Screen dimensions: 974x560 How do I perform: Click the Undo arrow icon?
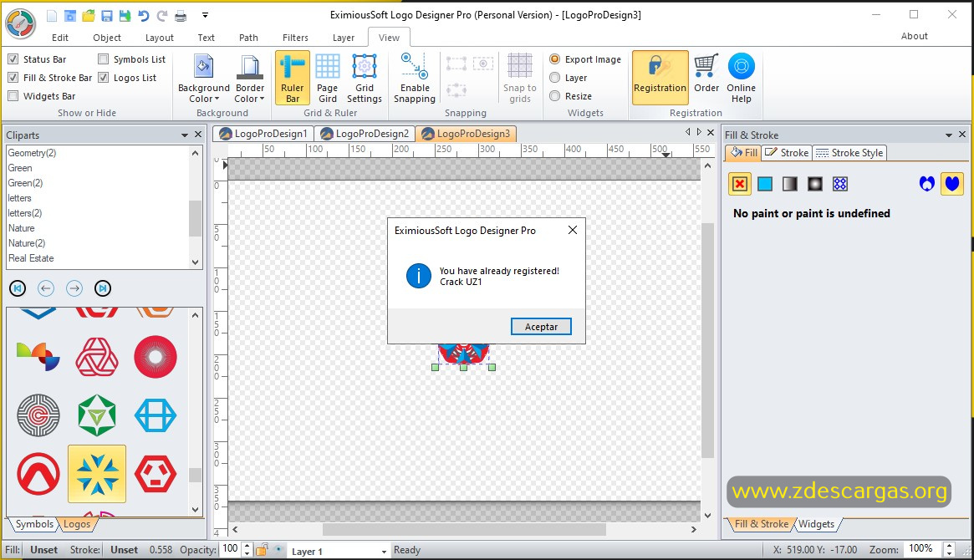[x=144, y=16]
